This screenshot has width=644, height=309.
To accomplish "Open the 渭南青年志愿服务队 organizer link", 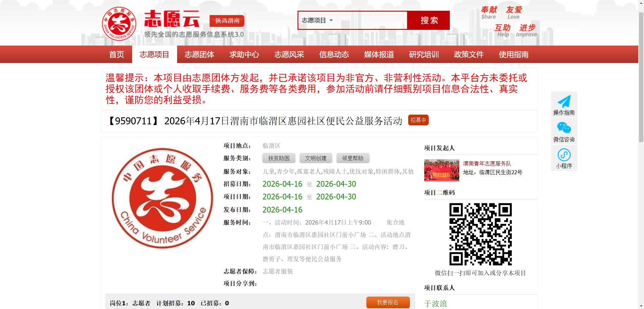I will click(x=487, y=164).
